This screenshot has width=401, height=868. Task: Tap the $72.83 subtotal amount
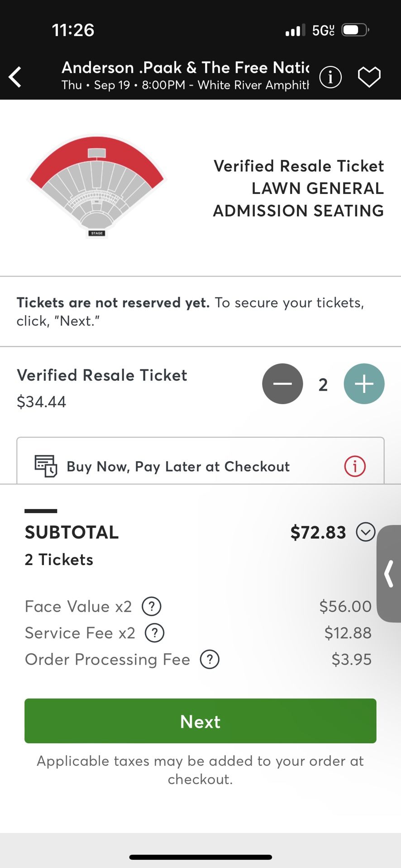(318, 533)
